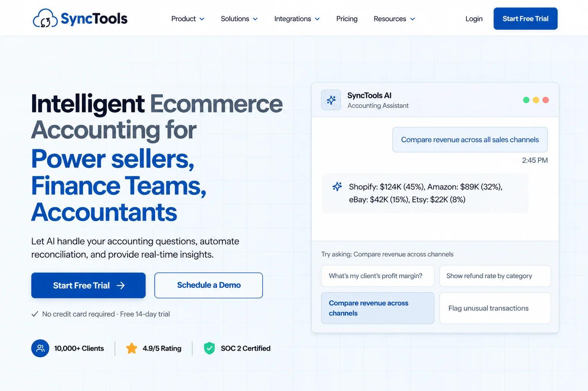Click the yellow dot in chat window header

(x=536, y=100)
